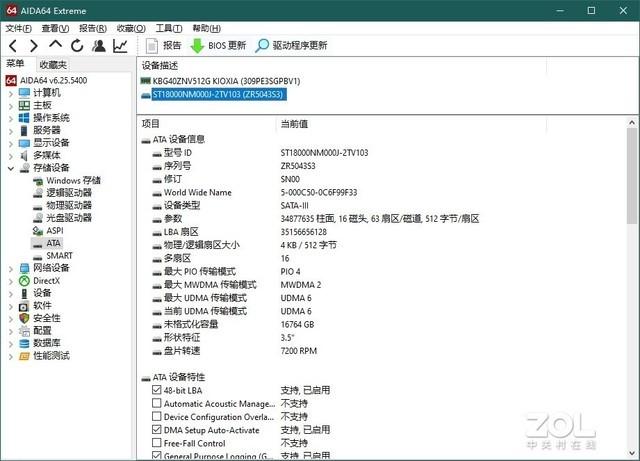
Task: Open the 查看(V) menu
Action: [55, 28]
